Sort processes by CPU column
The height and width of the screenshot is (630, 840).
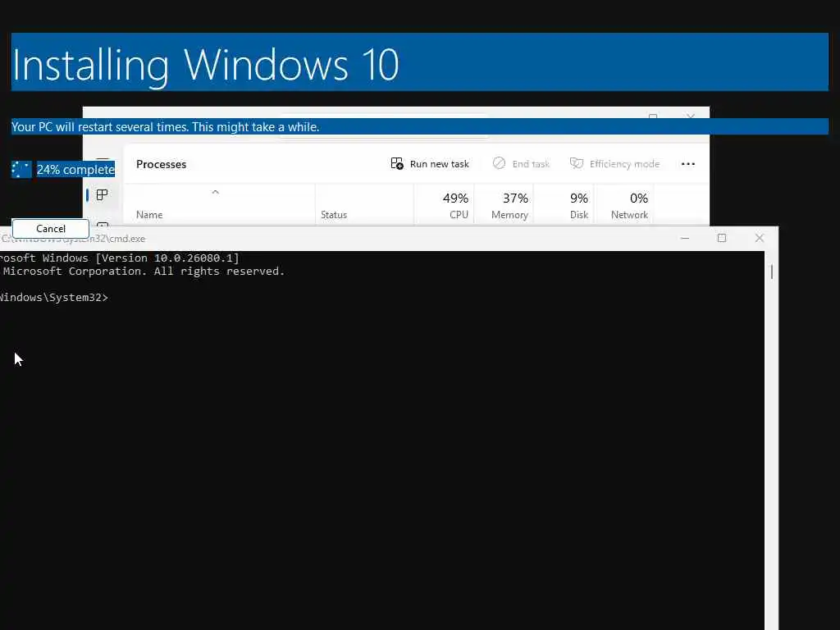pos(444,205)
